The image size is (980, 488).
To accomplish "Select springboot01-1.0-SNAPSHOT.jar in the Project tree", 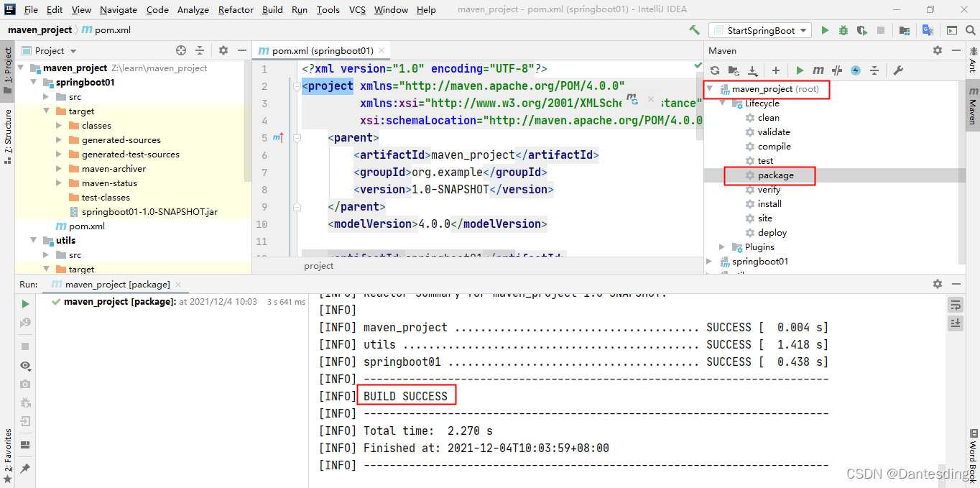I will pyautogui.click(x=149, y=212).
